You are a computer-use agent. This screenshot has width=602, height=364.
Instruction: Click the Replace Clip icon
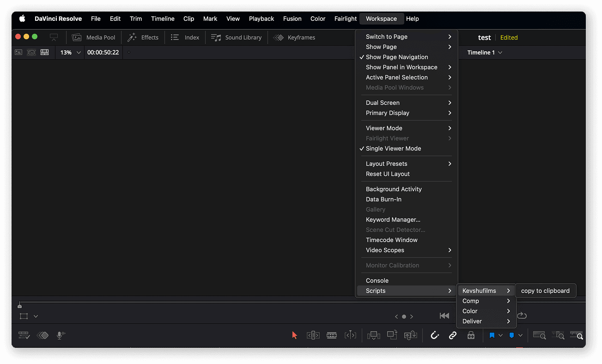411,335
